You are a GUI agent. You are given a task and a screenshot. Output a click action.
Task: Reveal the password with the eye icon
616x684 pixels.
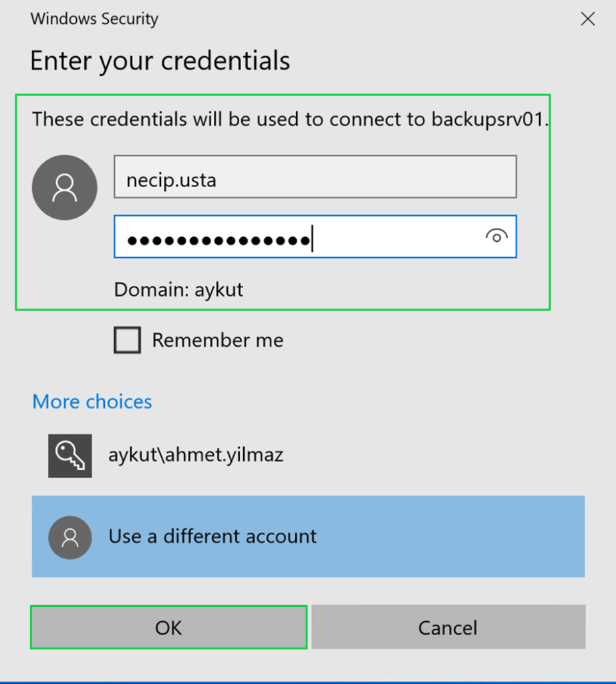point(496,236)
